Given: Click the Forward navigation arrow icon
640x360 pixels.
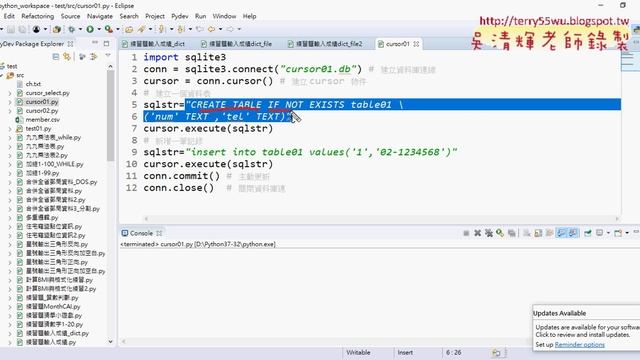Looking at the screenshot, I should coord(230,29).
